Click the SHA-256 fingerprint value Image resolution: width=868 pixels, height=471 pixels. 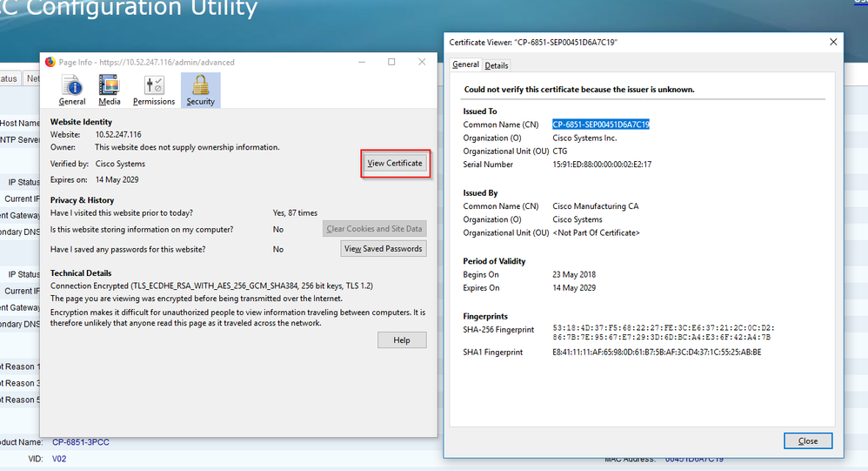click(x=664, y=333)
